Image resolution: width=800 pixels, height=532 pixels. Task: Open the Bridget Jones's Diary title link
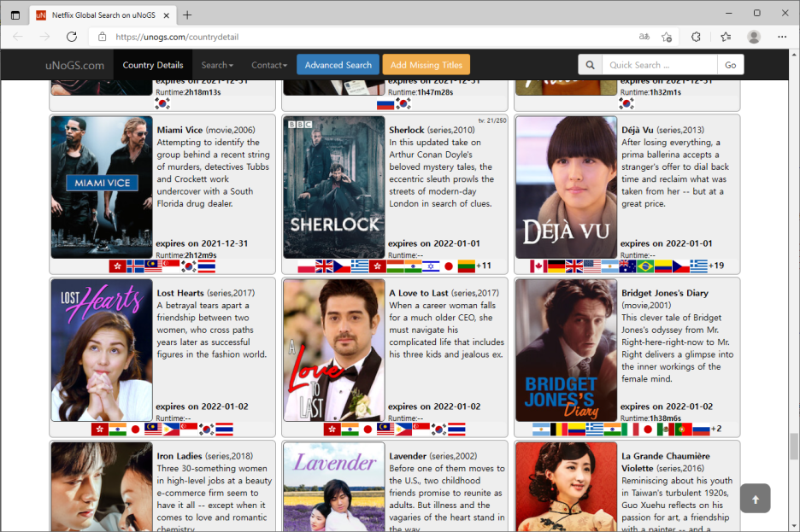(665, 293)
